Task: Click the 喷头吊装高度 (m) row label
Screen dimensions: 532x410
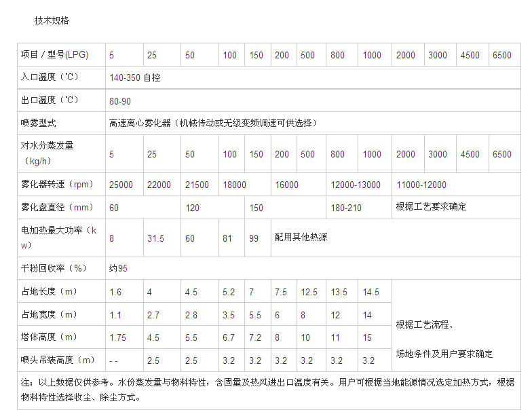Action: [x=58, y=360]
